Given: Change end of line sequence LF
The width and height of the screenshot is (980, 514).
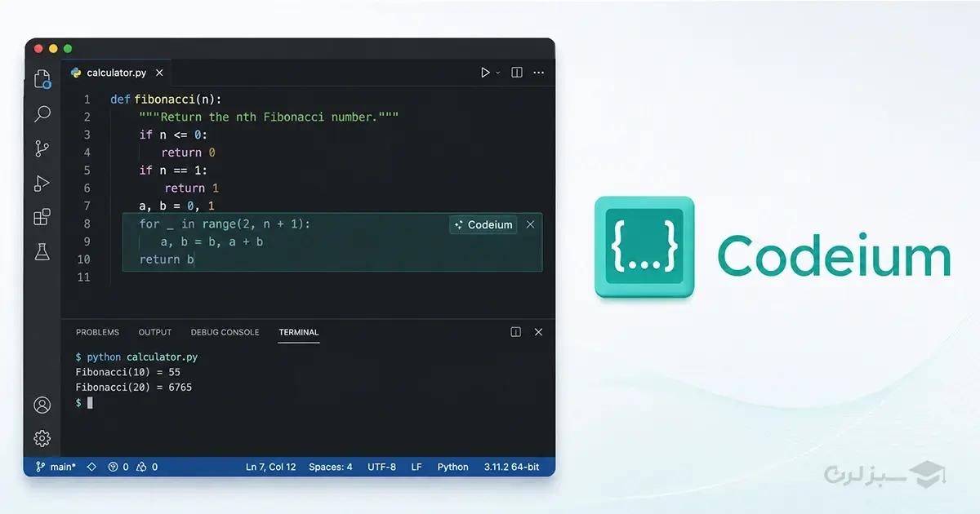Looking at the screenshot, I should click(x=416, y=467).
